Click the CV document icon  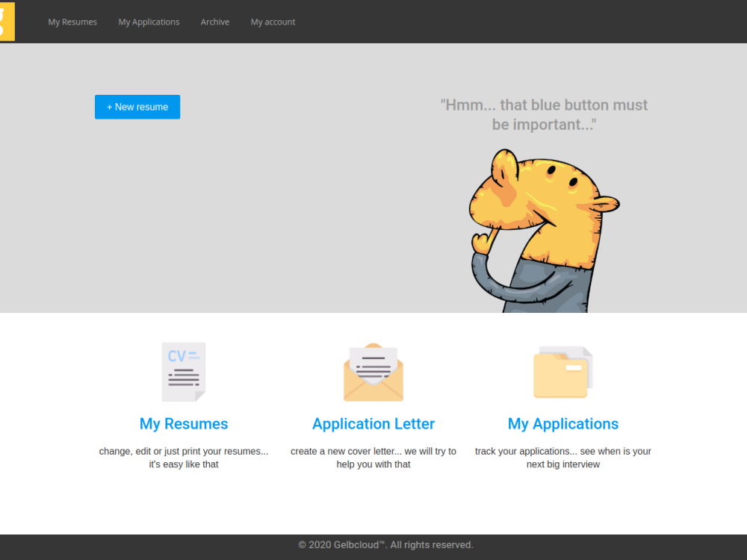(184, 372)
